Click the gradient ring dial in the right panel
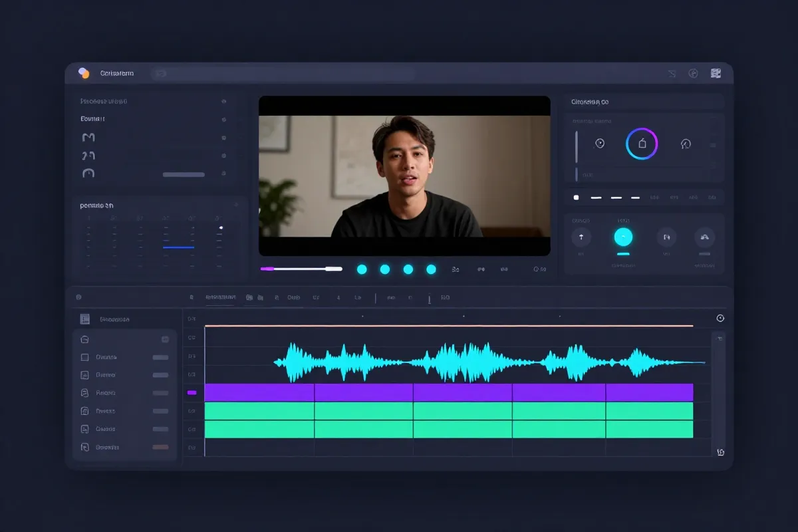This screenshot has height=532, width=798. pos(642,144)
